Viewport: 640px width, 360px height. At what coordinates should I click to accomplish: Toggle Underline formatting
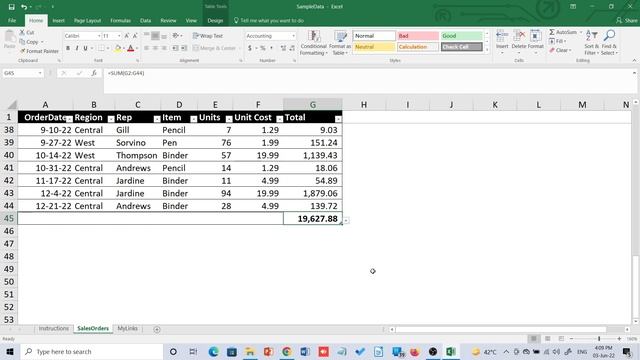tap(85, 48)
